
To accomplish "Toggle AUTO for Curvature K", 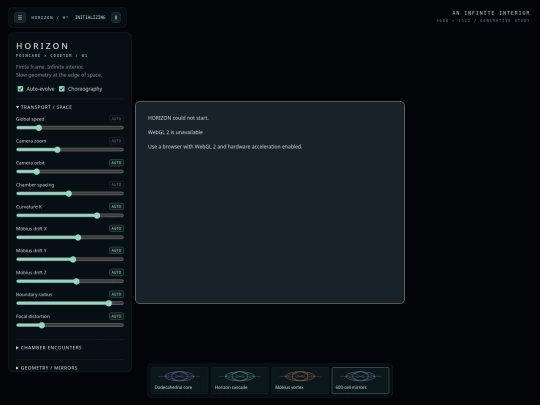I will click(116, 207).
